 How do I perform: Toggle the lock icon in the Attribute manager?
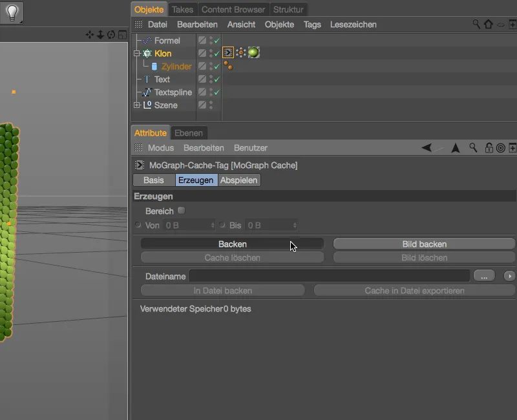(489, 148)
